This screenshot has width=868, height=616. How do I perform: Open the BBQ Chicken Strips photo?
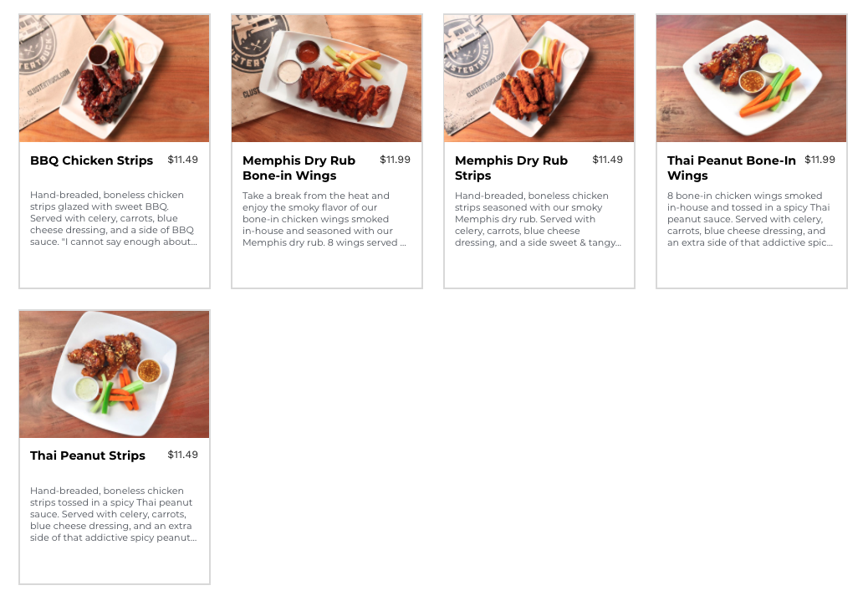click(x=114, y=79)
